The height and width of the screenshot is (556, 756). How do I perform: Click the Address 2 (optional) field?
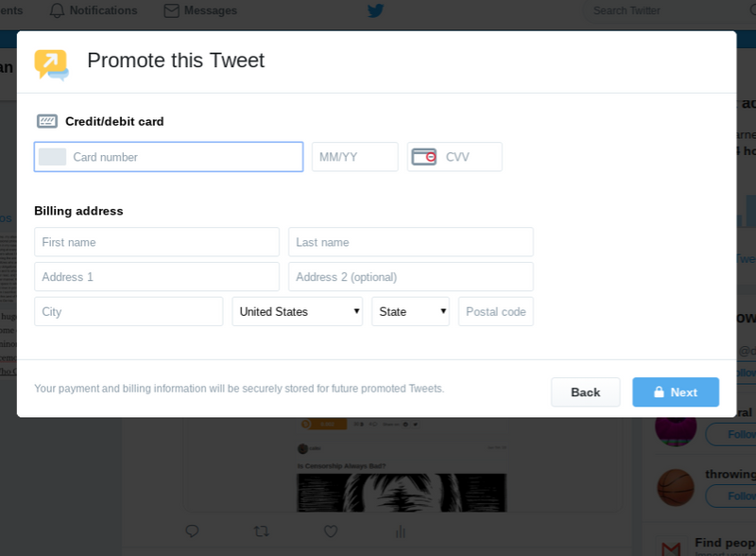411,277
